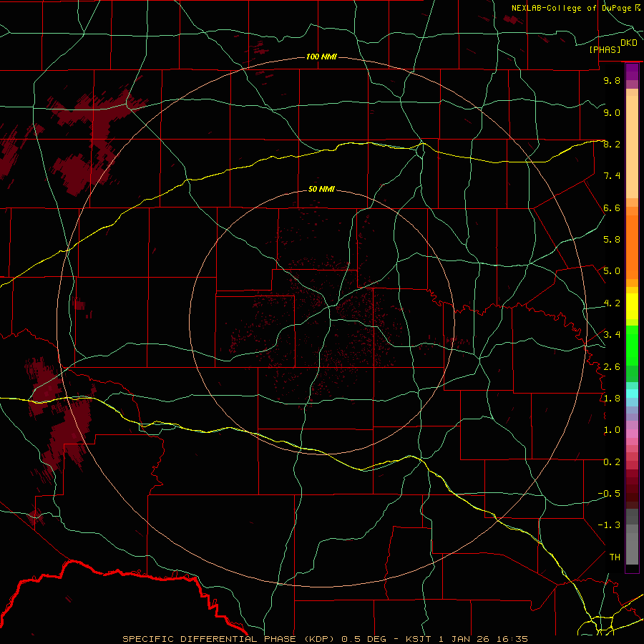Click the DKD [PHAS] color scale title

[x=613, y=46]
